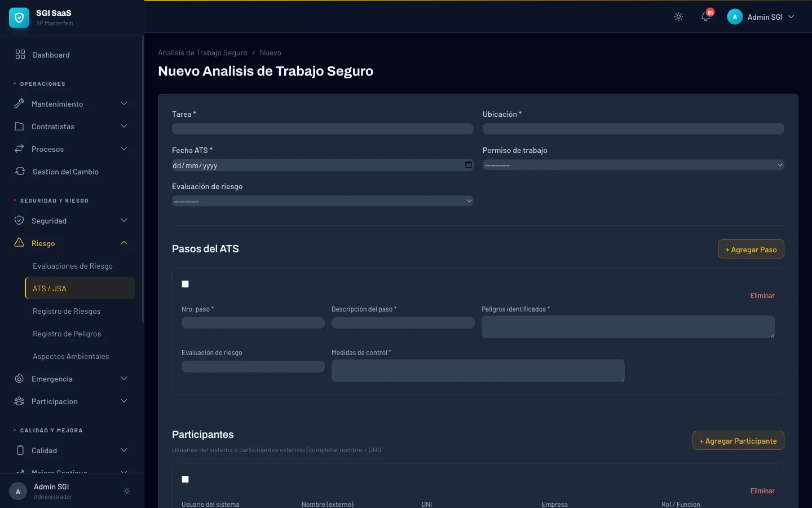This screenshot has height=508, width=812.
Task: Click the Riesgo warning triangle icon
Action: pos(19,243)
